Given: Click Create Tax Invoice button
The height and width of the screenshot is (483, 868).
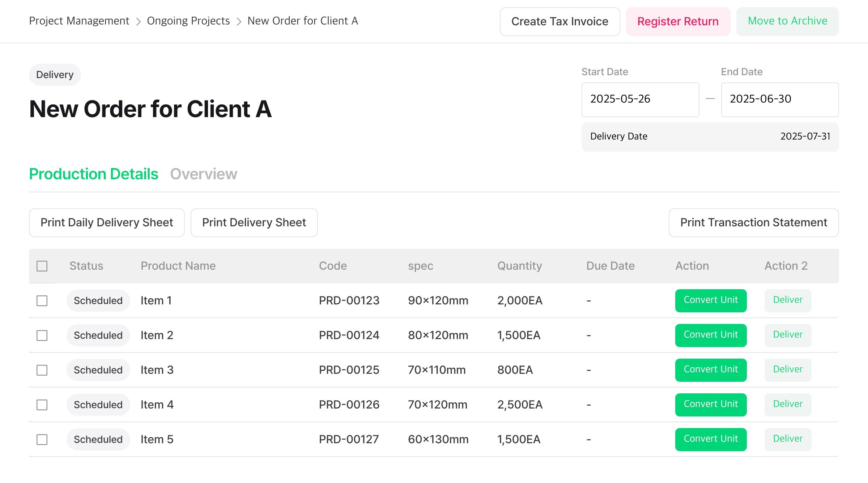Looking at the screenshot, I should [x=559, y=22].
